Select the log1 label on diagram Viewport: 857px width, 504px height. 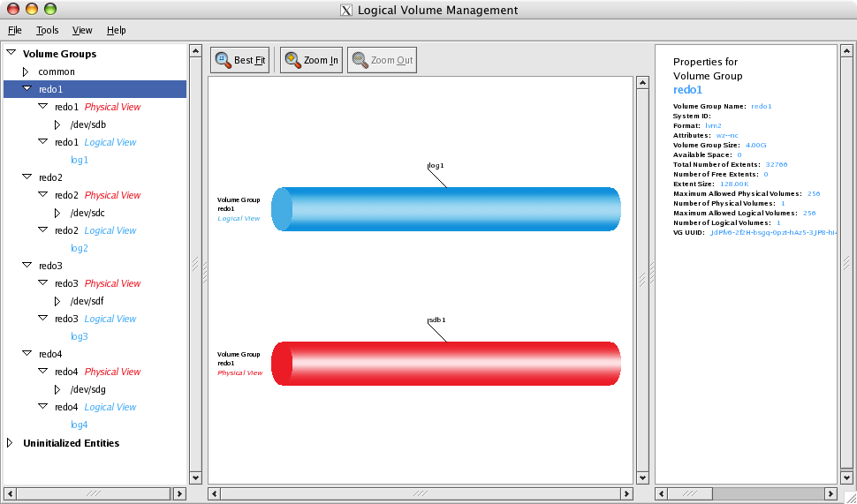(x=436, y=165)
